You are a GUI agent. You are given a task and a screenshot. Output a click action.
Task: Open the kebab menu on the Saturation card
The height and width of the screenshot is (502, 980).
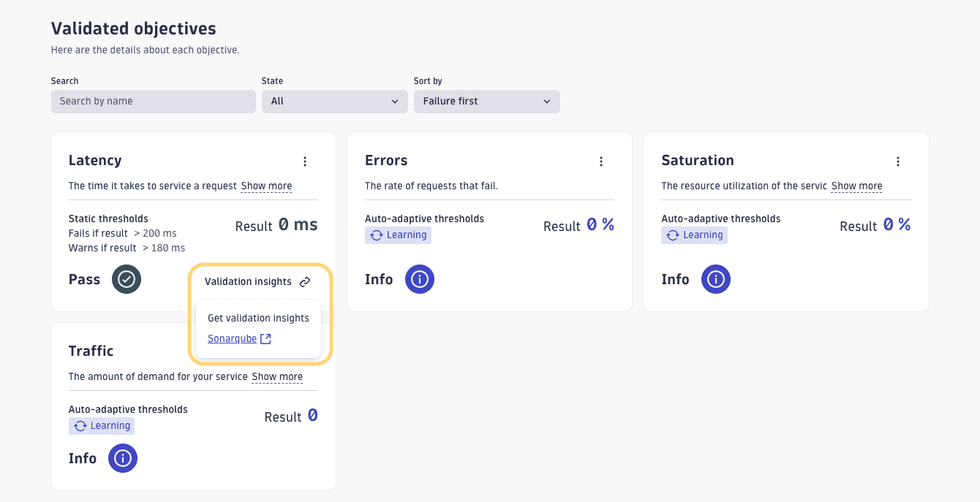pyautogui.click(x=897, y=161)
